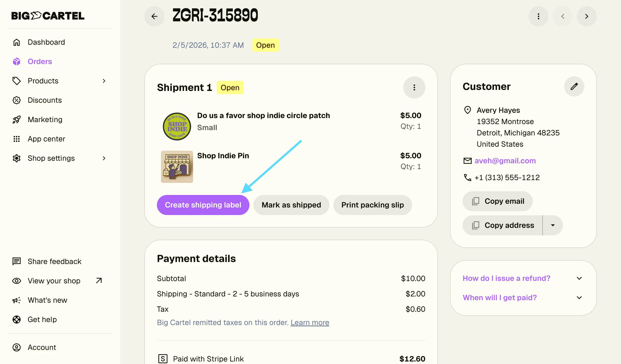Expand the Products submenu chevron
The height and width of the screenshot is (364, 621).
click(104, 81)
